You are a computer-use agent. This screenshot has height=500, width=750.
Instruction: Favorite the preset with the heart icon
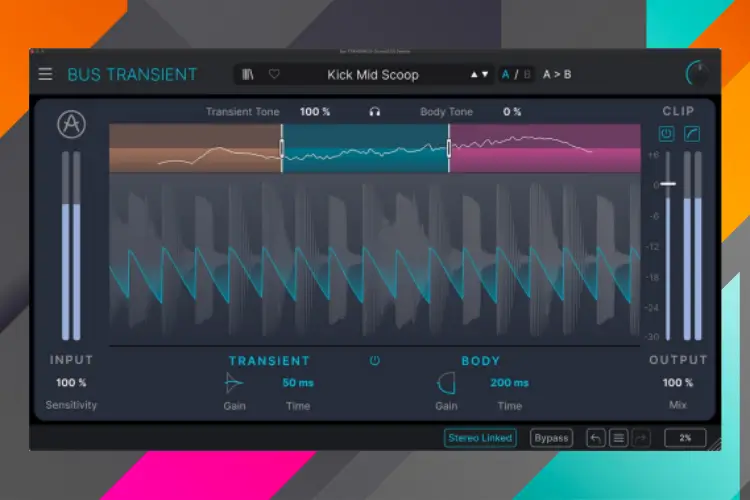coord(274,74)
